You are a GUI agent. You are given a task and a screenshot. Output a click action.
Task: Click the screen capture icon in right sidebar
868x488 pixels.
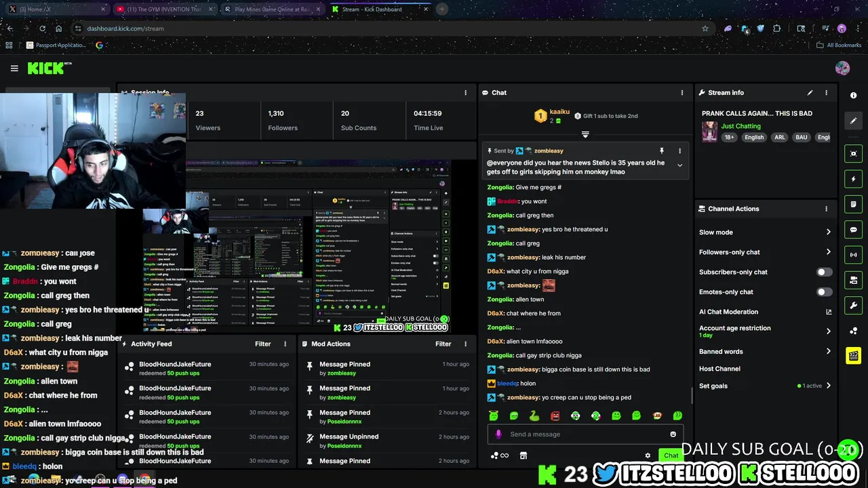(853, 154)
